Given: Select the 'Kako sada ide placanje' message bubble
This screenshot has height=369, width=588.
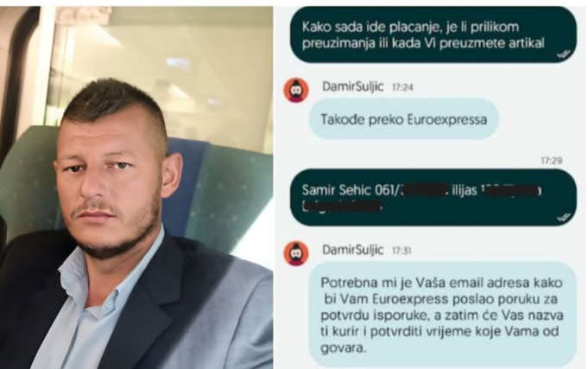Looking at the screenshot, I should click(433, 35).
